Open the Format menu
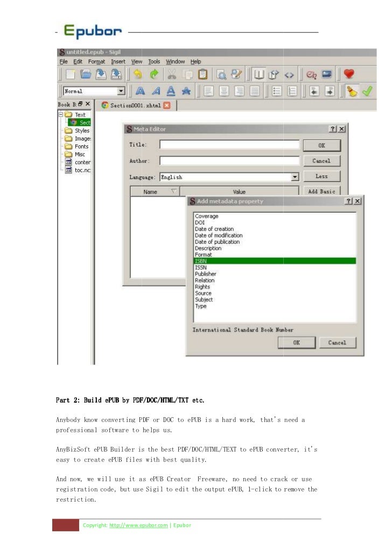Viewport: 392px width, 555px height. click(96, 61)
